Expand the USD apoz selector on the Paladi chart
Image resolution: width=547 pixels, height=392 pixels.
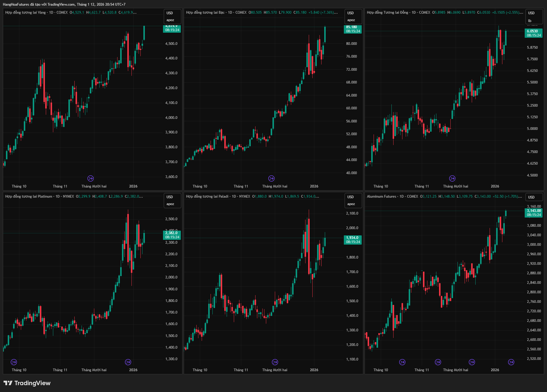click(x=353, y=200)
